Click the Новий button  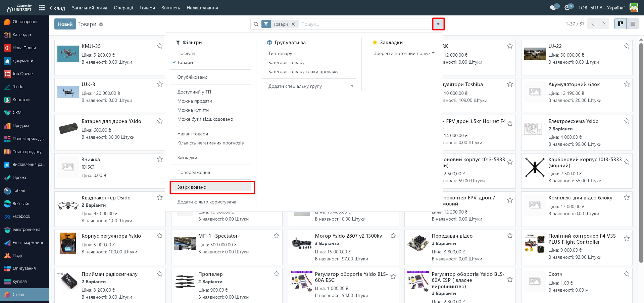(65, 24)
